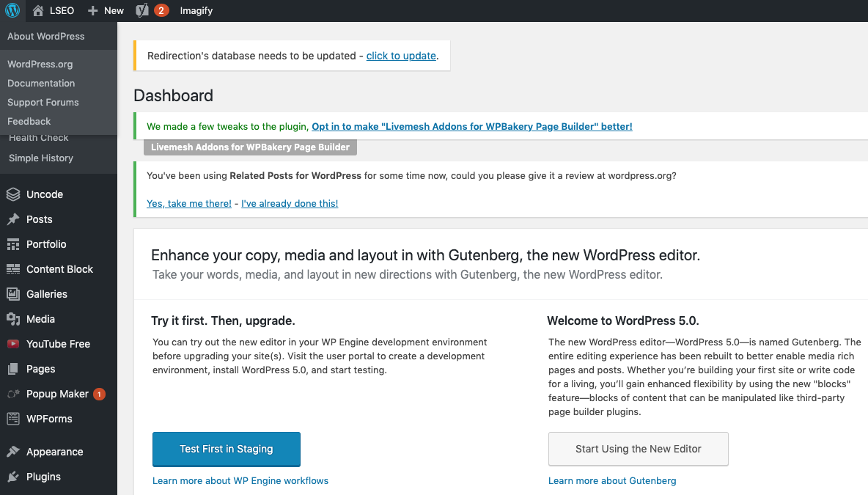Click the Pages icon in the sidebar
Image resolution: width=868 pixels, height=495 pixels.
(13, 369)
